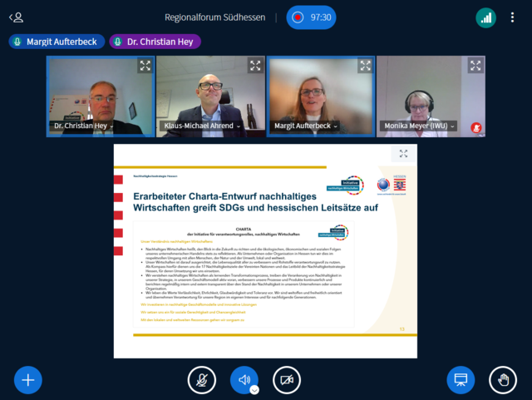This screenshot has height=400, width=532.
Task: Open the connection status icon
Action: coord(485,17)
